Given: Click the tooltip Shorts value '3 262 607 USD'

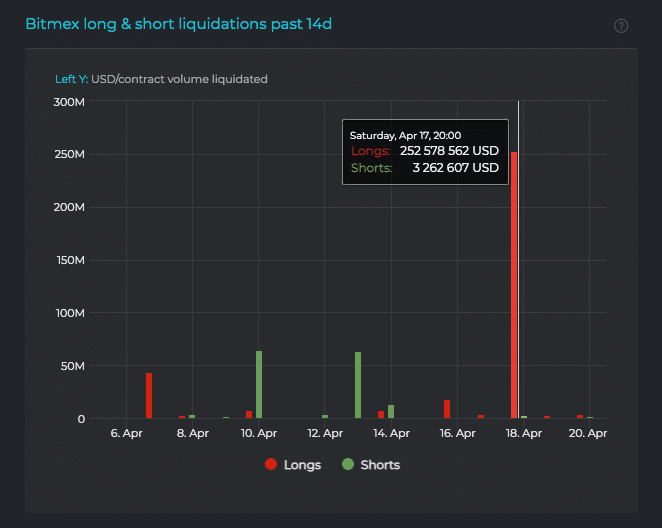Looking at the screenshot, I should coord(456,168).
